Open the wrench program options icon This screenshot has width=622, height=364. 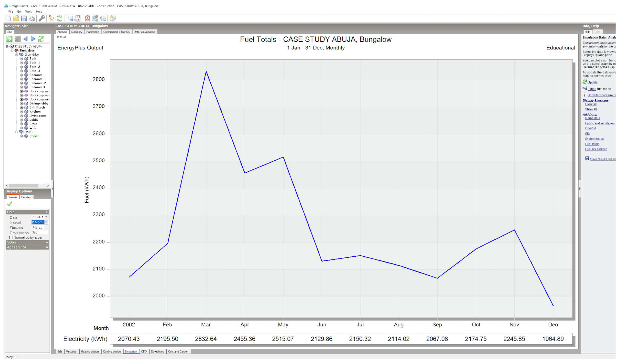point(42,19)
